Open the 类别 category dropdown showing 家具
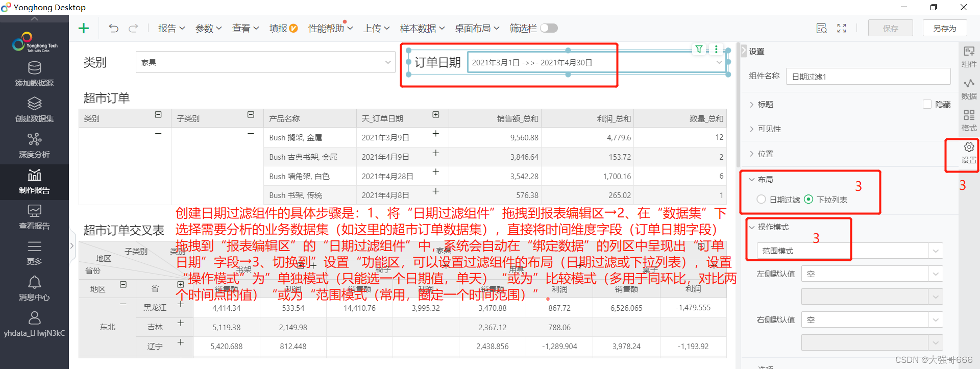Image resolution: width=980 pixels, height=369 pixels. (265, 62)
